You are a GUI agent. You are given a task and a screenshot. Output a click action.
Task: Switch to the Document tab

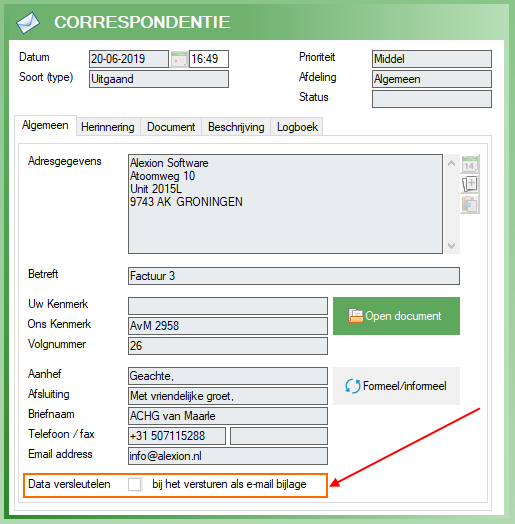[x=171, y=127]
